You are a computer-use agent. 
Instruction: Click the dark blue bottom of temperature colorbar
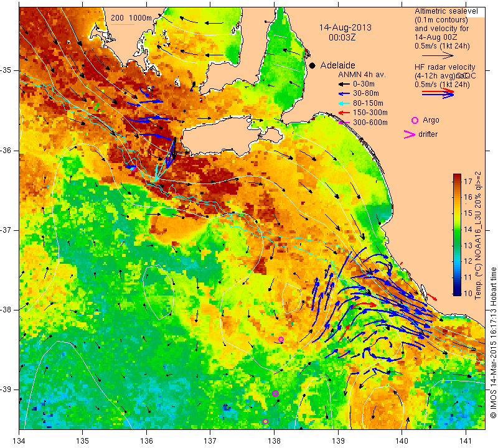coord(457,292)
